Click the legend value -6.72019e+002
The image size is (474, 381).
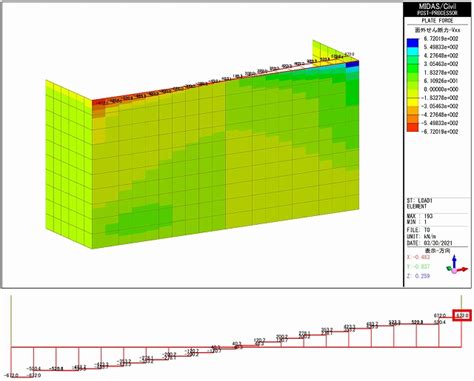(x=439, y=131)
